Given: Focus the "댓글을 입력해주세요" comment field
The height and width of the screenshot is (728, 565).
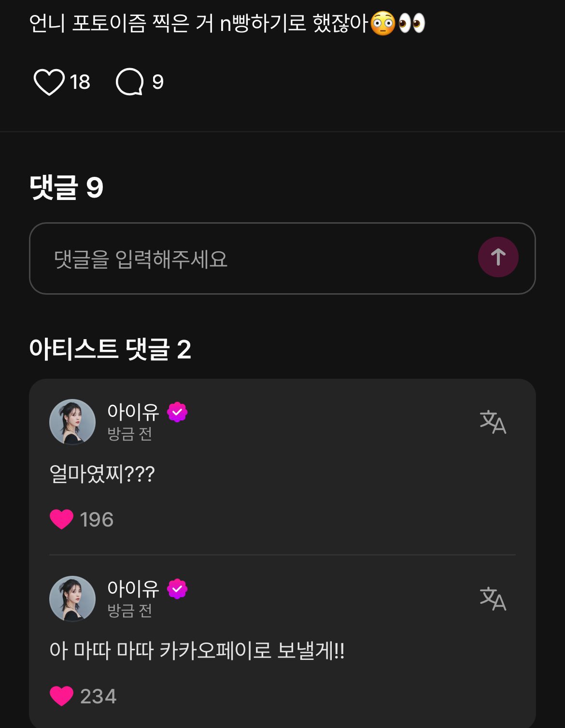Looking at the screenshot, I should point(251,259).
